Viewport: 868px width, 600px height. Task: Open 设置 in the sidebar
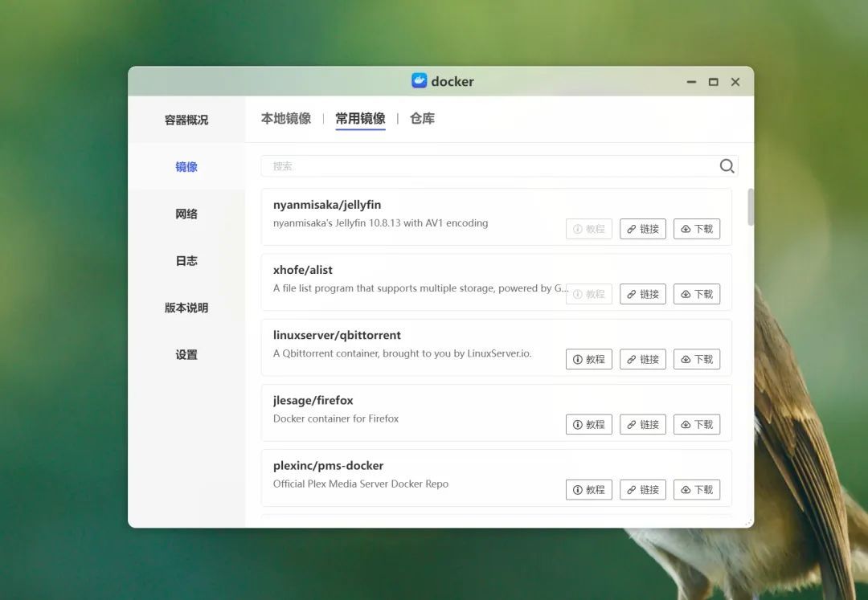[186, 354]
